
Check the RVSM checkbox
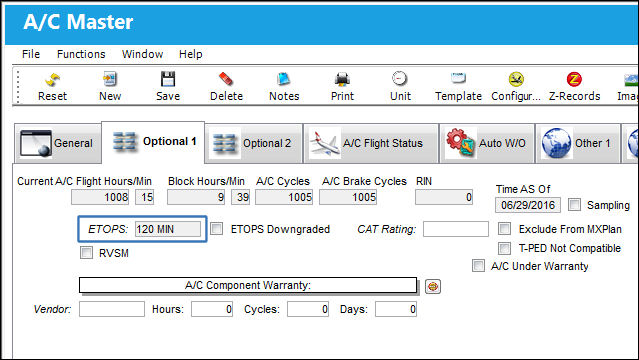coord(86,253)
